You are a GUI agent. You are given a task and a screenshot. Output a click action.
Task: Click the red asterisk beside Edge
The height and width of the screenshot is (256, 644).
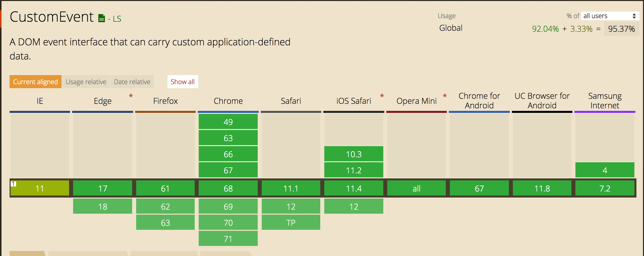131,96
